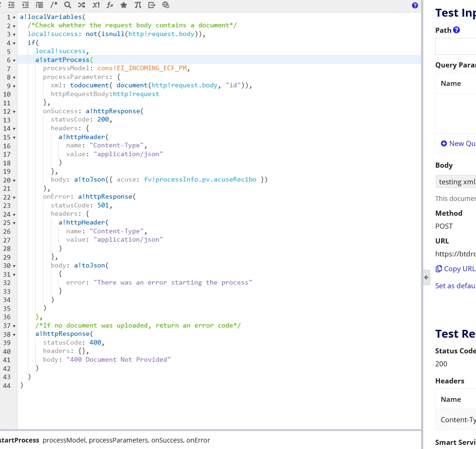This screenshot has width=476, height=449.
Task: Click the comment toggle /* icon
Action: pyautogui.click(x=54, y=5)
